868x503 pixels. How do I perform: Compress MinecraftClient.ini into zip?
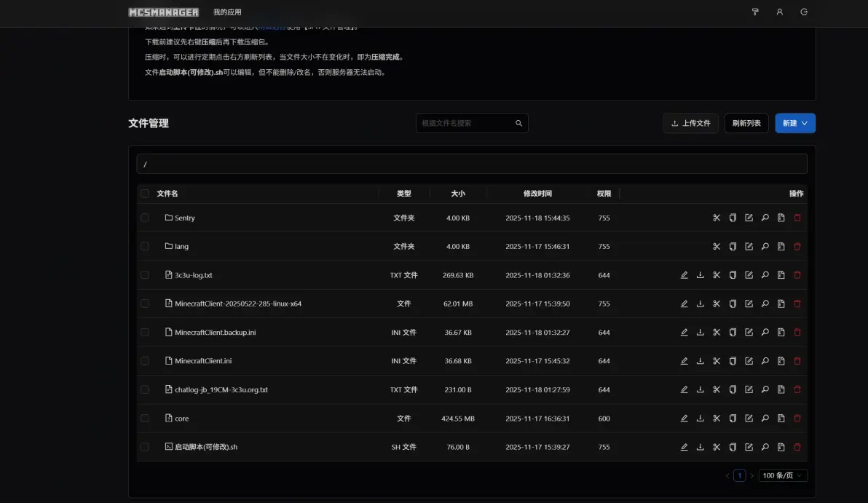coord(781,361)
